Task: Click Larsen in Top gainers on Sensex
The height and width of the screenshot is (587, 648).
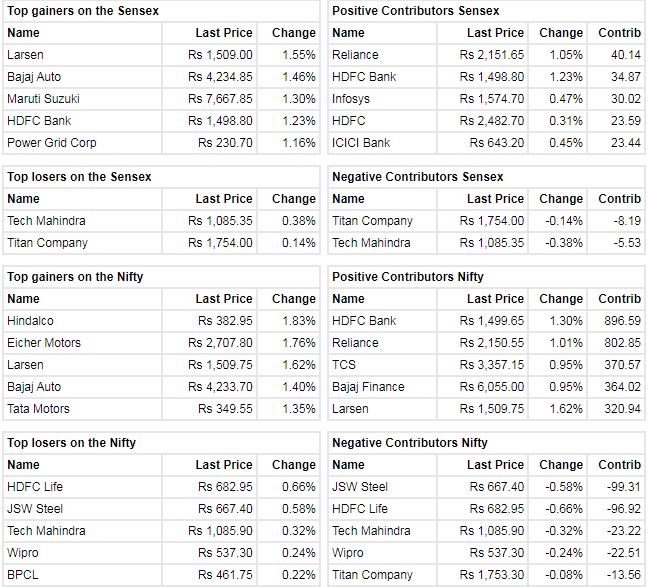Action: tap(26, 55)
